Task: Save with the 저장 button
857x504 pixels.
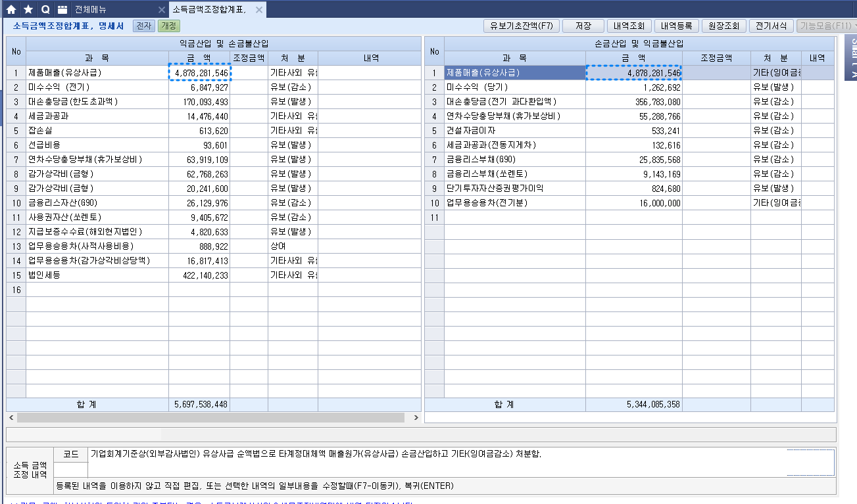Action: pos(583,26)
